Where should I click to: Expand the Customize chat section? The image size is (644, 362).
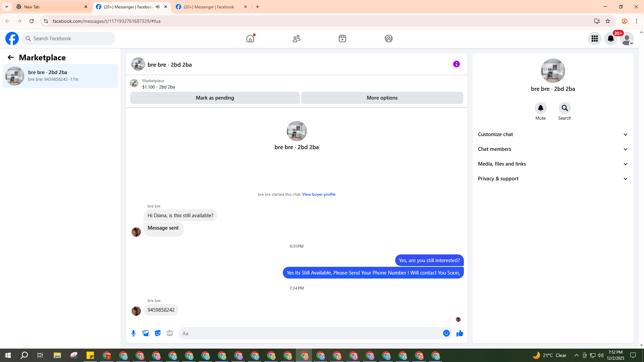tap(553, 134)
